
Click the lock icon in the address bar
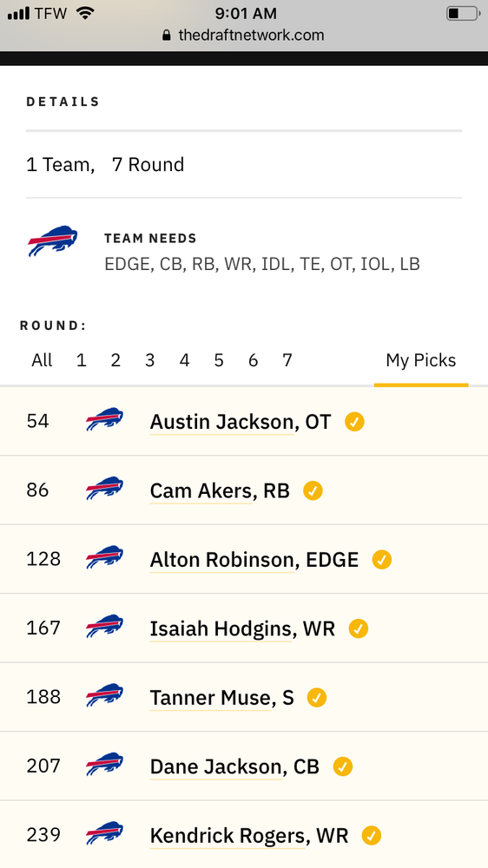(x=167, y=36)
